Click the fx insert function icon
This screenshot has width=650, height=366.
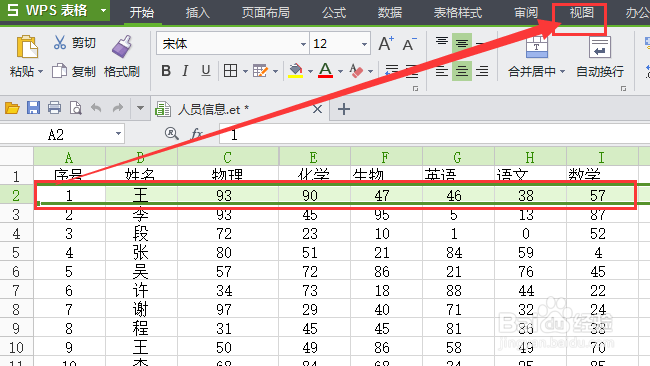point(197,133)
